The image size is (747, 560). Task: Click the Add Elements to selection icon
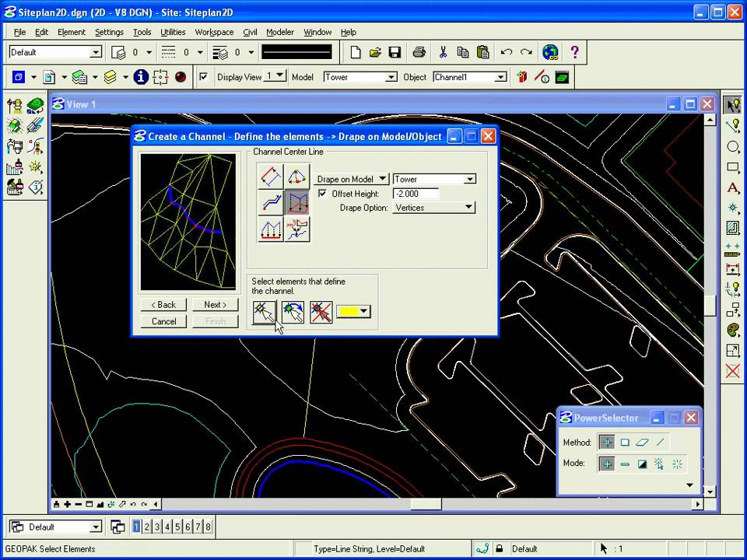(293, 312)
